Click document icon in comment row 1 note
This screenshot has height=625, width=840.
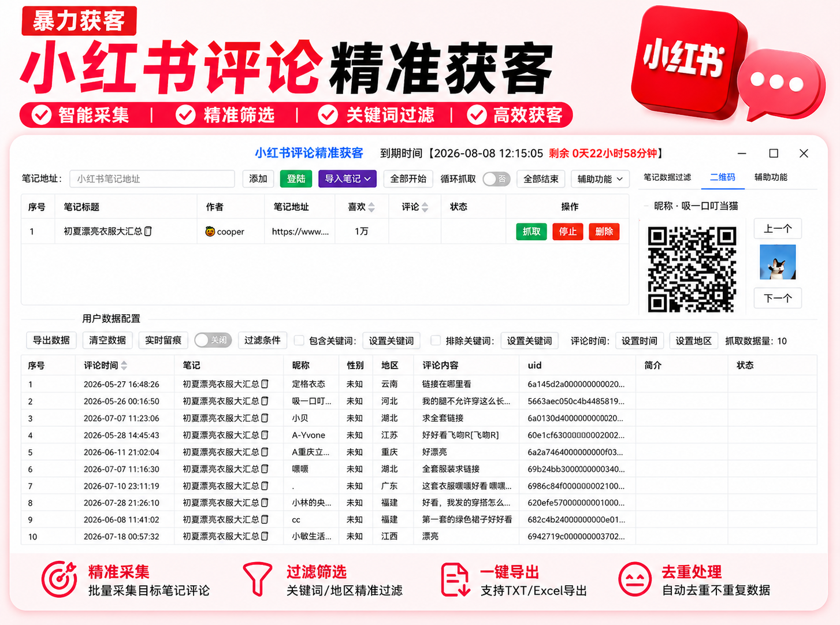[x=265, y=384]
